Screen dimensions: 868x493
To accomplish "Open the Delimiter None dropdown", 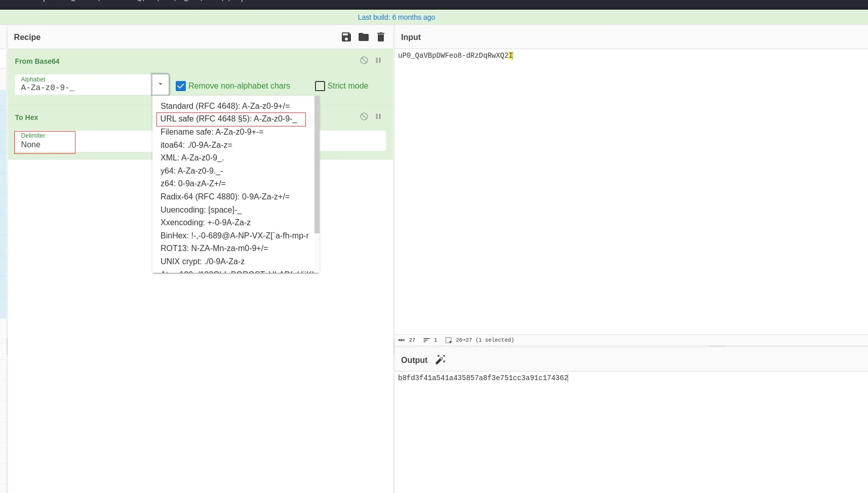I will tap(45, 142).
